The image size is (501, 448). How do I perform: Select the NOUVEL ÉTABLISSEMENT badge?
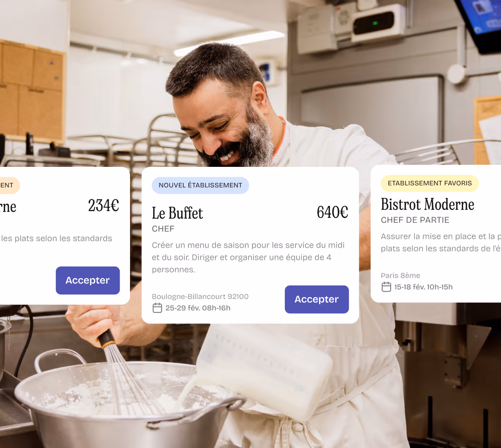(x=200, y=185)
